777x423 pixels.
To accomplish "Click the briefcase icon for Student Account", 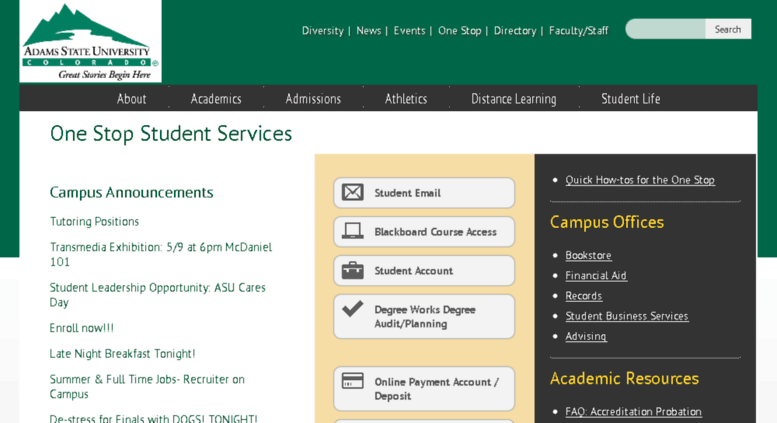I will coord(352,270).
